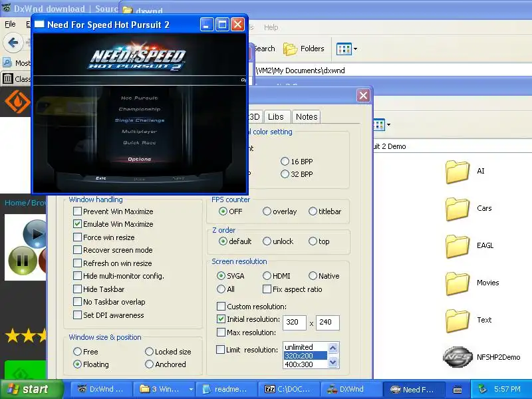This screenshot has height=399, width=532.
Task: Switch to Need F... taskbar button
Action: pyautogui.click(x=413, y=389)
